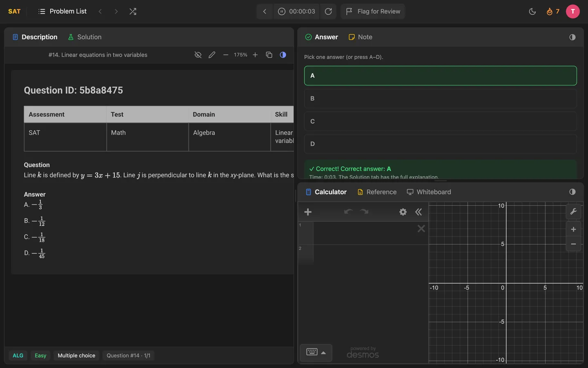This screenshot has width=588, height=368.
Task: Select answer choice A
Action: pyautogui.click(x=440, y=76)
